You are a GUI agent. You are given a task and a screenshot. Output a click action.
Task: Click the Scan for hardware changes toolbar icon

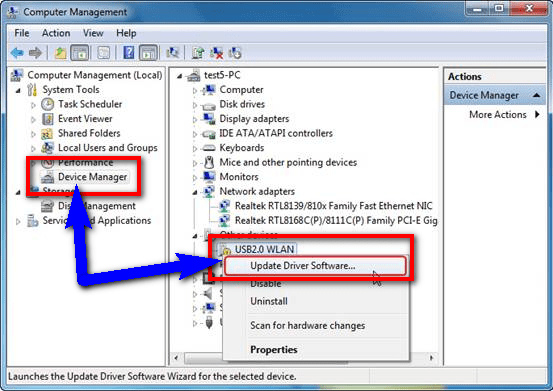pos(235,53)
